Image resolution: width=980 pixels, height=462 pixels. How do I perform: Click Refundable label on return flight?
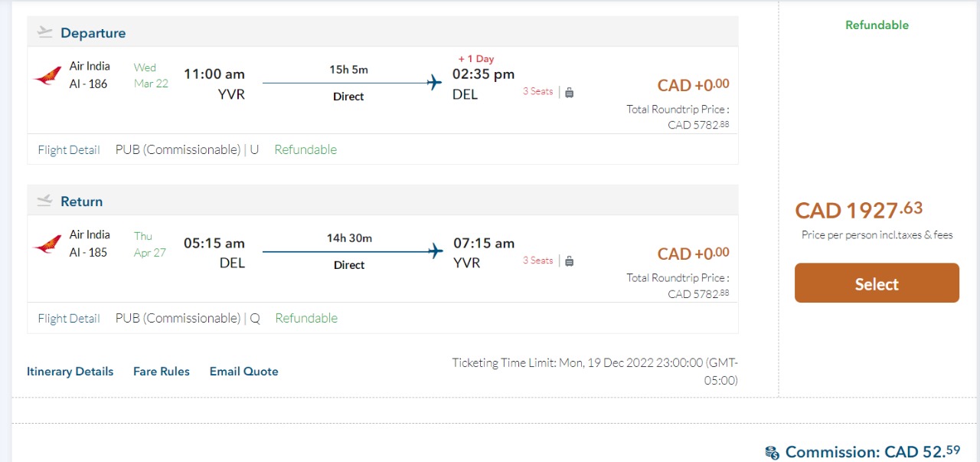tap(306, 319)
